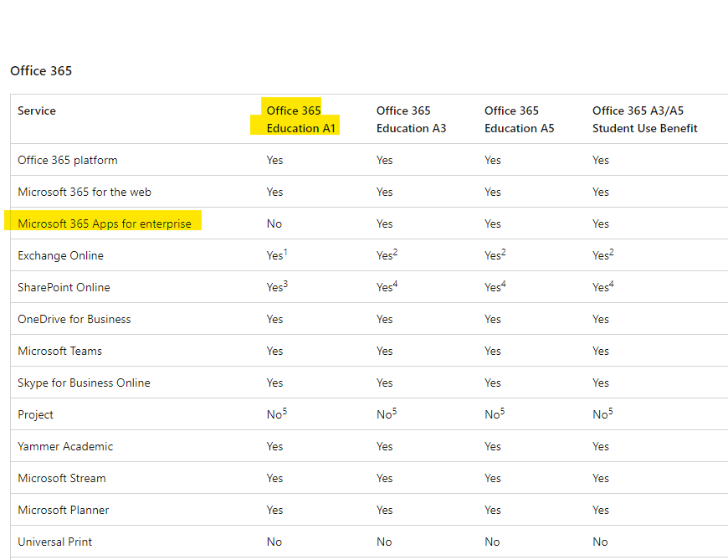Screen dimensions: 728x560
Task: Click 'Yes' for Apps for enterprise under A5
Action: [493, 223]
